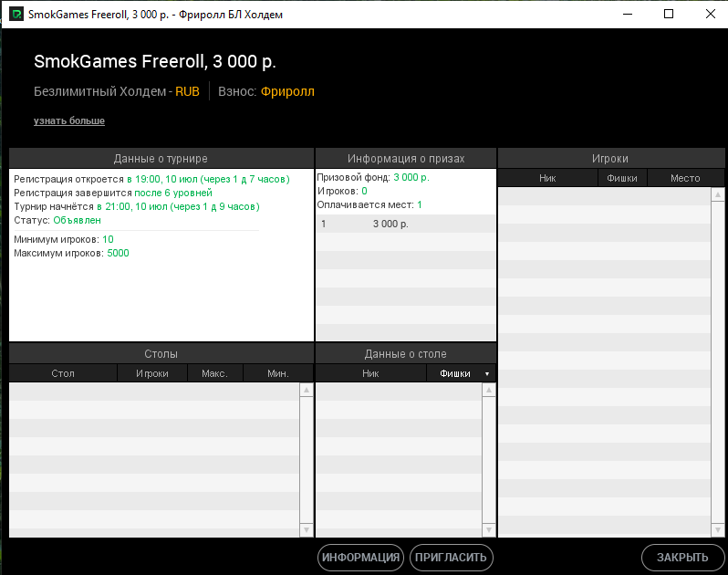Click 'Игроков: 0' in prize info

[342, 191]
